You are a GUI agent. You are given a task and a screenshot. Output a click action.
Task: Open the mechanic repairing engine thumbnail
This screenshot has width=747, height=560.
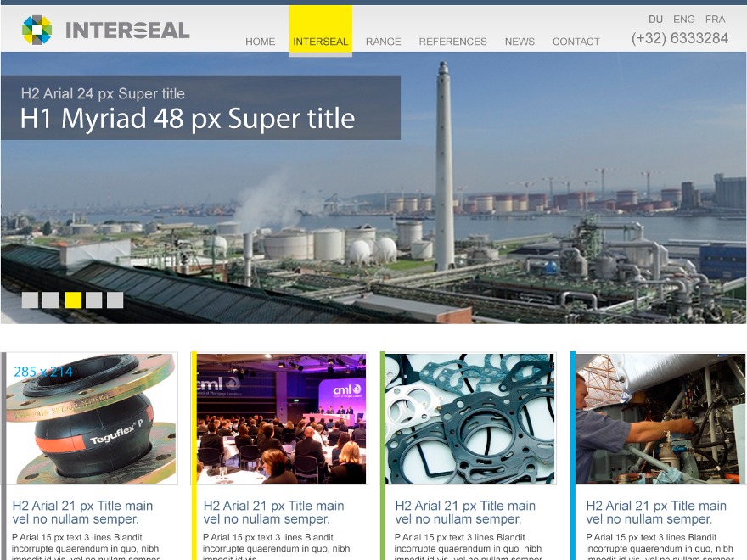point(660,418)
